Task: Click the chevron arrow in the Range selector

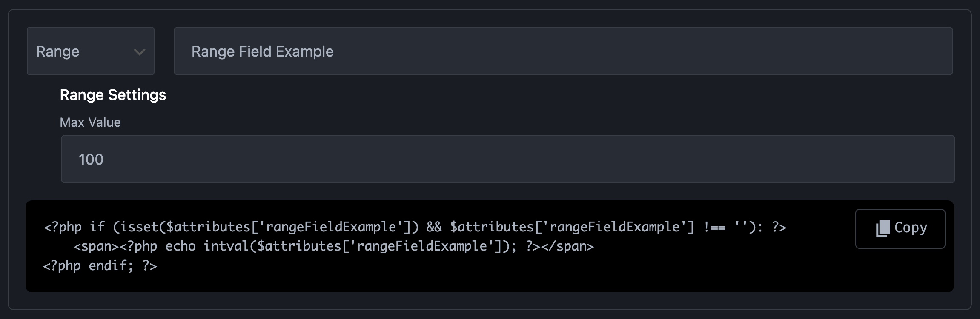Action: (x=139, y=52)
